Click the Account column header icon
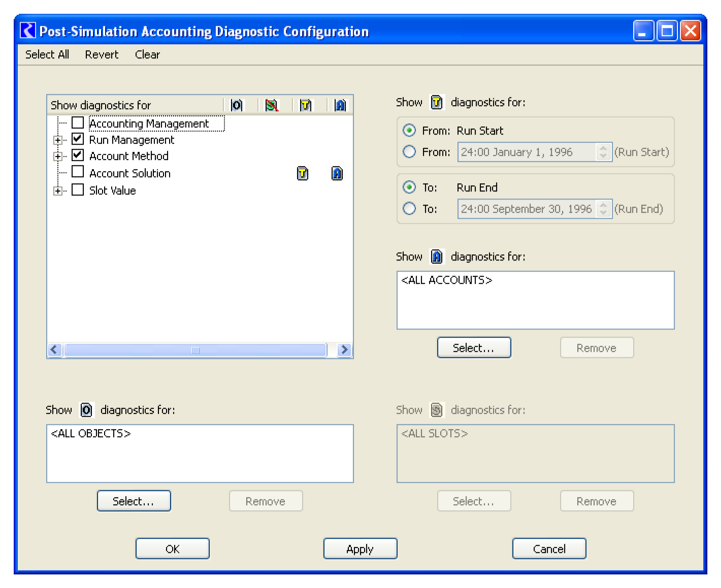The width and height of the screenshot is (721, 588). (x=340, y=105)
